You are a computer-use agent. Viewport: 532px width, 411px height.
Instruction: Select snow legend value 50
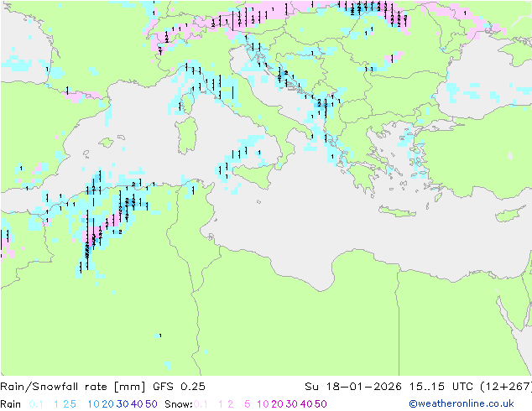click(321, 404)
